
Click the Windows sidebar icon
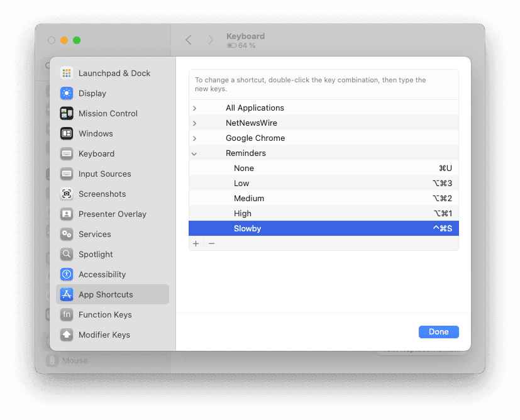click(67, 133)
